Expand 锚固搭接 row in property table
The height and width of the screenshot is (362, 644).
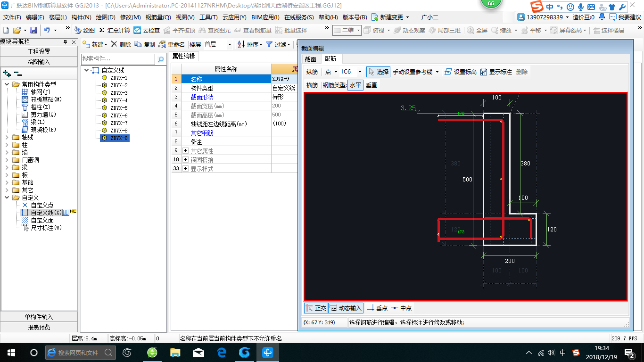pyautogui.click(x=185, y=160)
